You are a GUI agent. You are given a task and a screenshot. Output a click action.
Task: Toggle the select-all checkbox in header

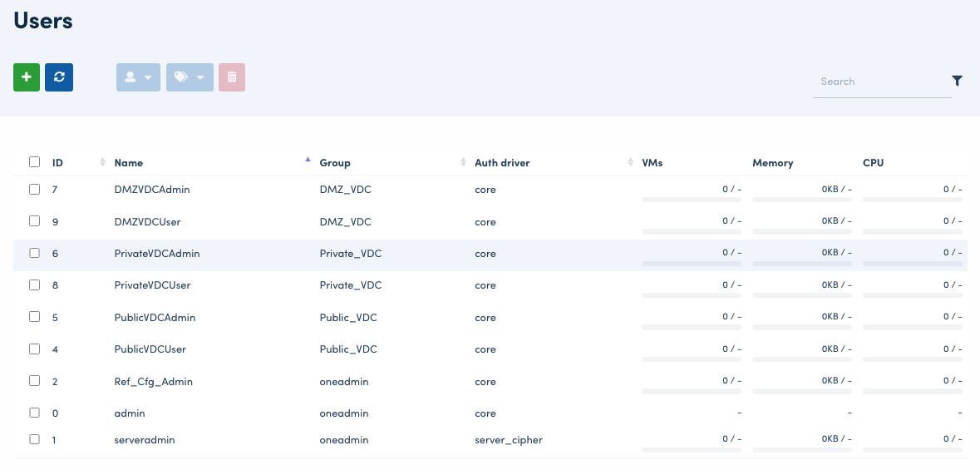tap(35, 162)
